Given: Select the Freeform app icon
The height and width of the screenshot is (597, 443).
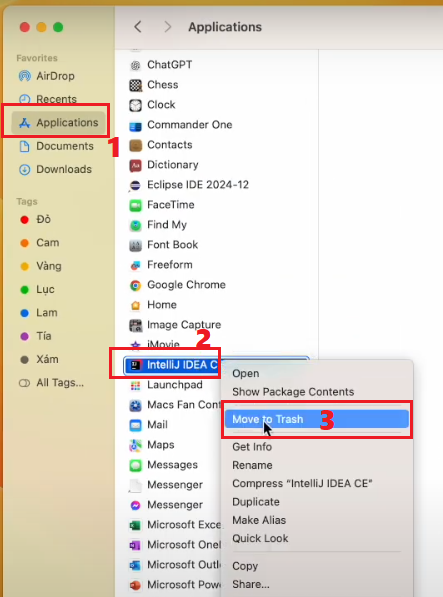Looking at the screenshot, I should tap(135, 265).
